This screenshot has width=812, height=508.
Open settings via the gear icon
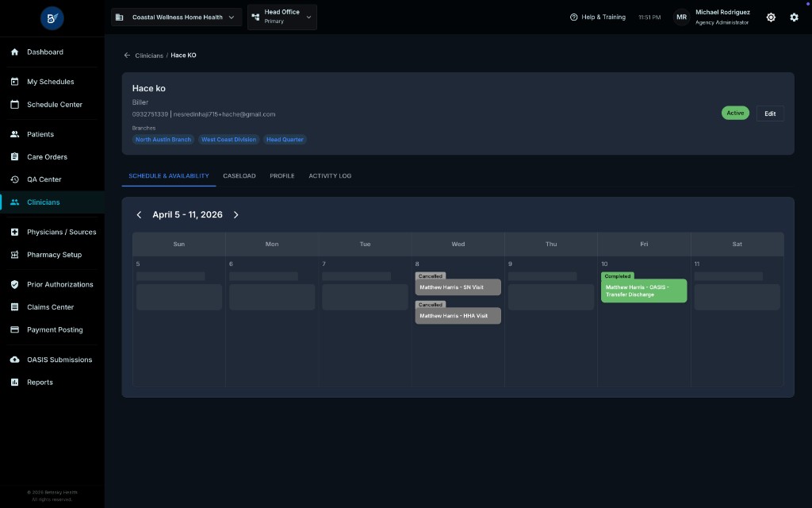point(794,17)
